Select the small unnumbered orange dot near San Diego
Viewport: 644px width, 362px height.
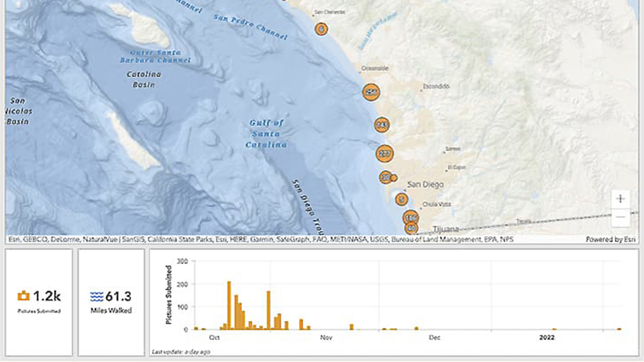394,178
